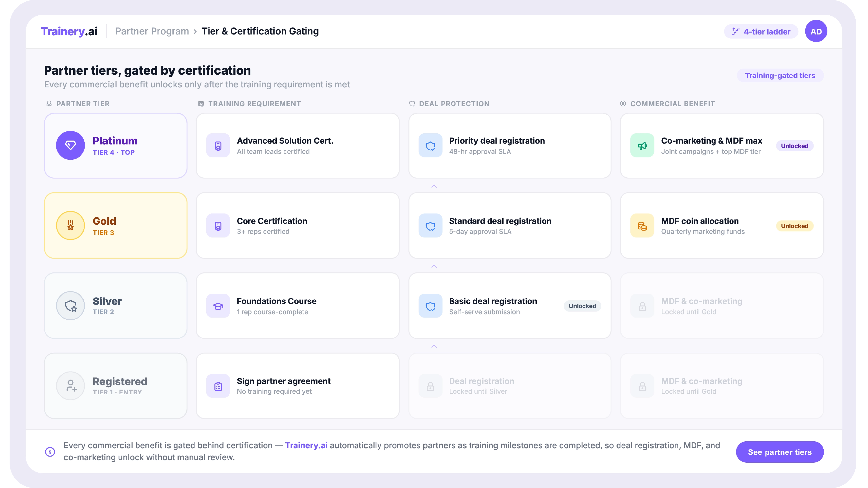
Task: Click the 3+ reps certified text
Action: tap(263, 232)
